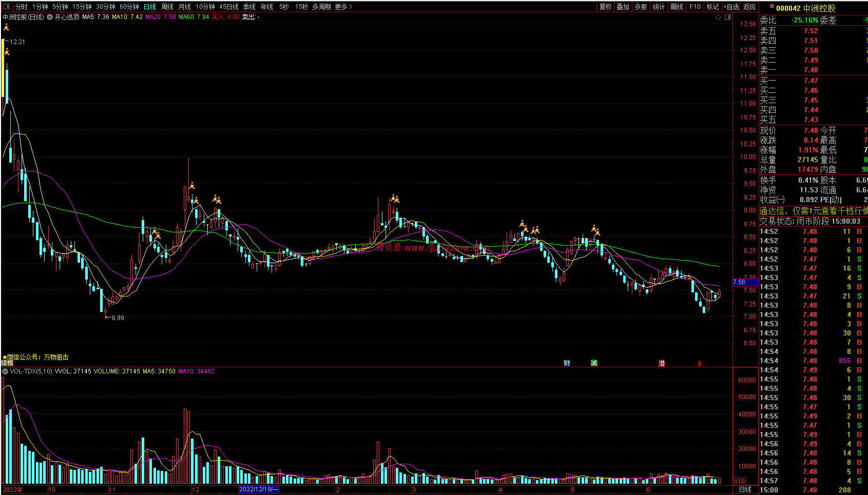Viewport: 868px width, 495px height.
Task: Click the 叠加 overlay button
Action: 623,7
